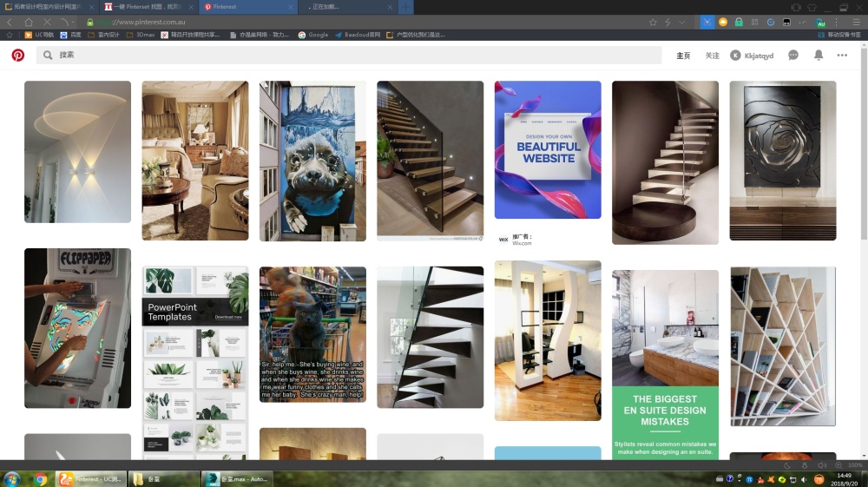Image resolution: width=868 pixels, height=487 pixels.
Task: Open the Beautiful Website Wix pin
Action: pos(547,149)
